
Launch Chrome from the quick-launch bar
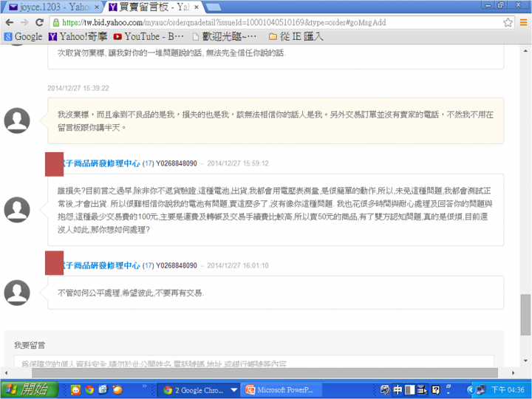click(x=89, y=390)
